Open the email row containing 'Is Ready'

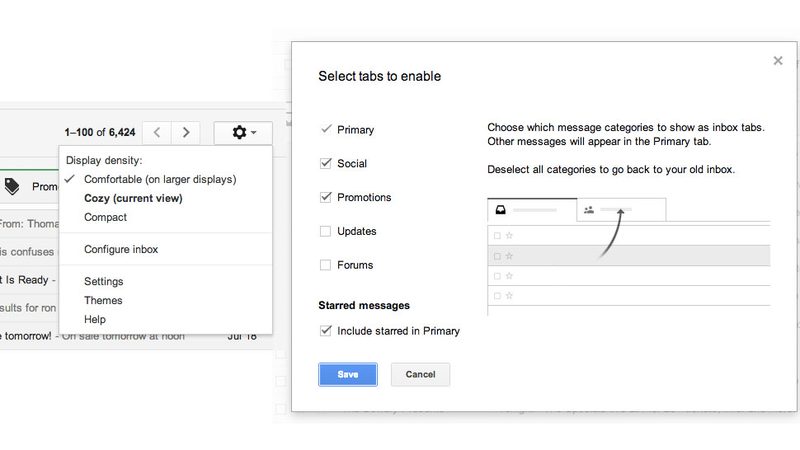(29, 280)
